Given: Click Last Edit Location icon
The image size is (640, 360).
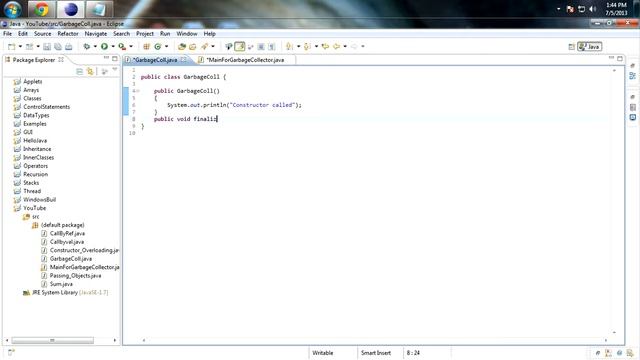Looking at the screenshot, I should click(325, 47).
